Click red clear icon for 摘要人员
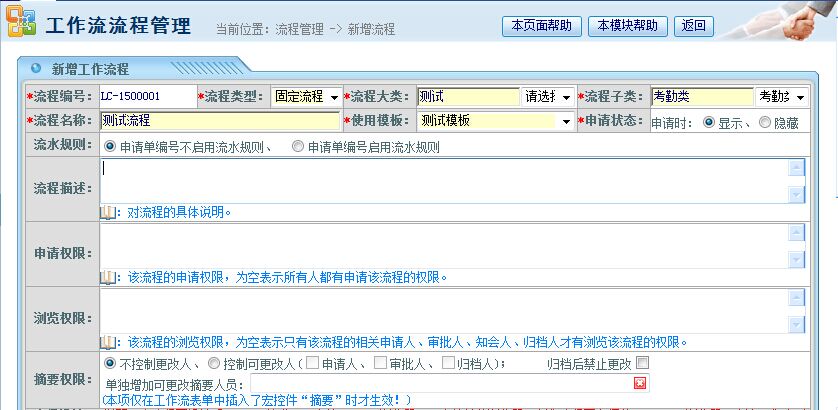Image resolution: width=838 pixels, height=410 pixels. 640,383
